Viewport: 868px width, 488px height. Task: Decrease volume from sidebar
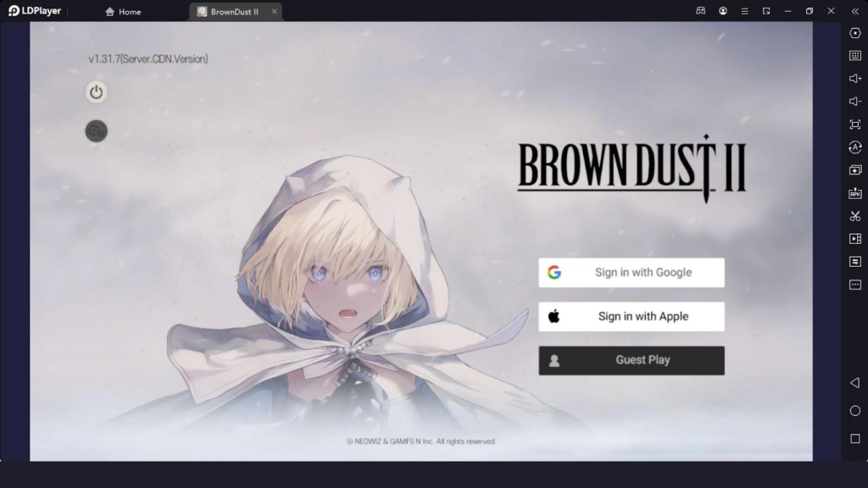tap(855, 102)
